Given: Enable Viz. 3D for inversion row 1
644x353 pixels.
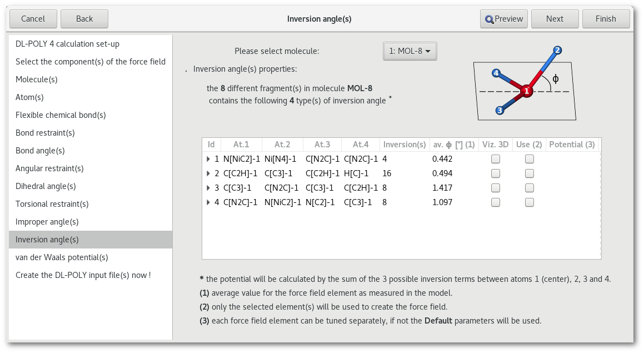Looking at the screenshot, I should pyautogui.click(x=496, y=159).
